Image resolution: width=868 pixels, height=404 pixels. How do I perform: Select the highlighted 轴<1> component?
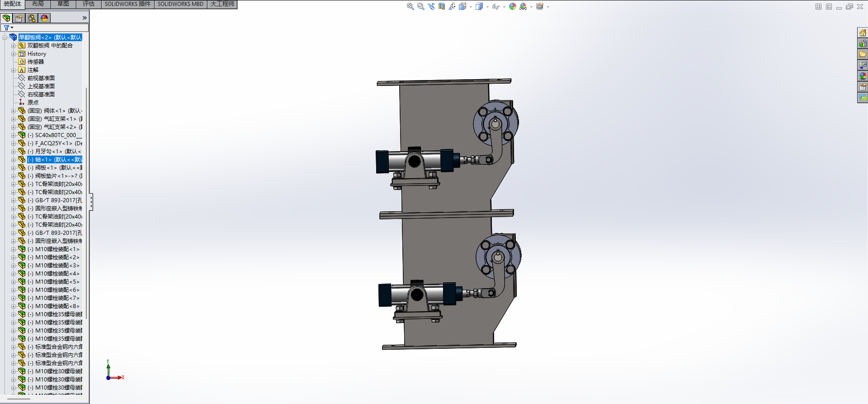55,160
